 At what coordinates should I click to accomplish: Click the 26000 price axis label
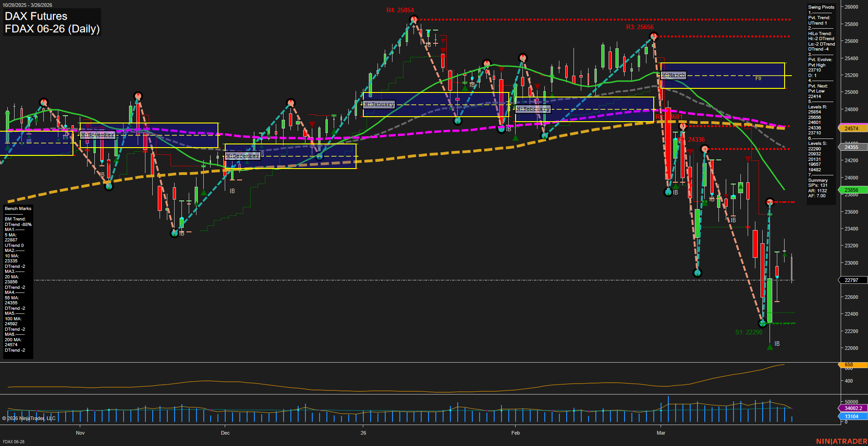pyautogui.click(x=851, y=7)
